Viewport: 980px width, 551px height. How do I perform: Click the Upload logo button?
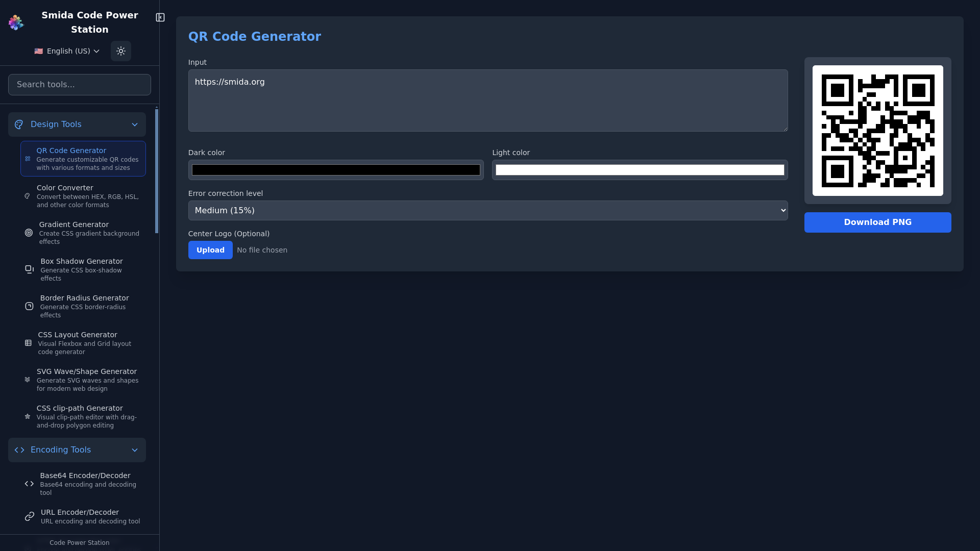click(x=210, y=250)
